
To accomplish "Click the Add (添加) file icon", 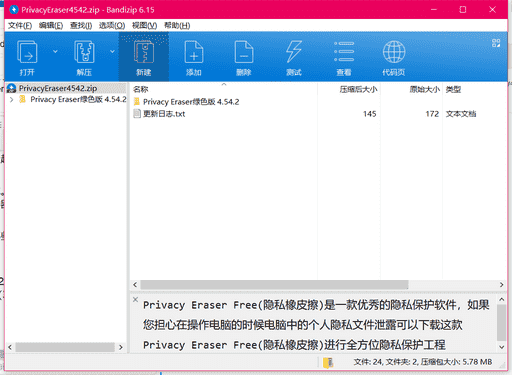I will [x=194, y=52].
